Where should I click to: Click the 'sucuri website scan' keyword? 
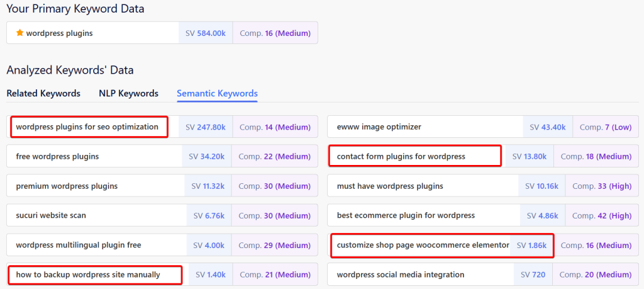[51, 215]
